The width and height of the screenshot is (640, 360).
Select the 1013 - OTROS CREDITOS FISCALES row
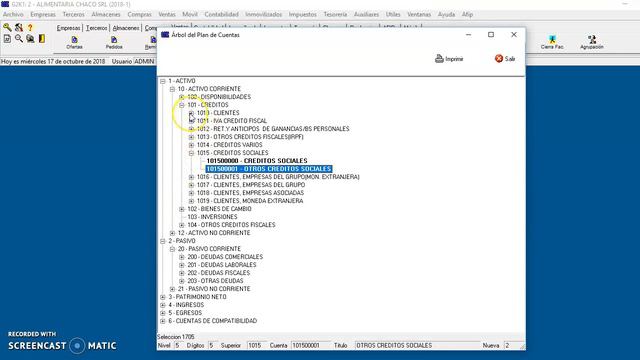tap(250, 137)
